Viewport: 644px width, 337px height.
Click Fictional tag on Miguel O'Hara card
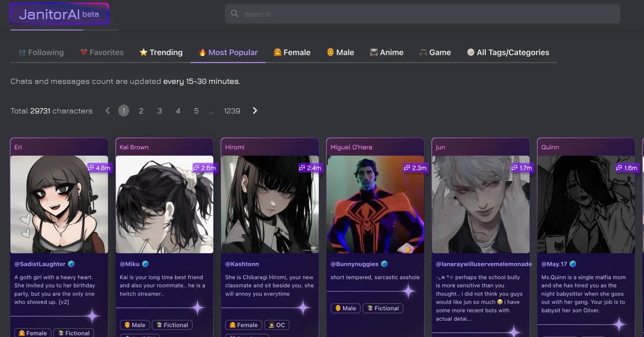tap(383, 308)
